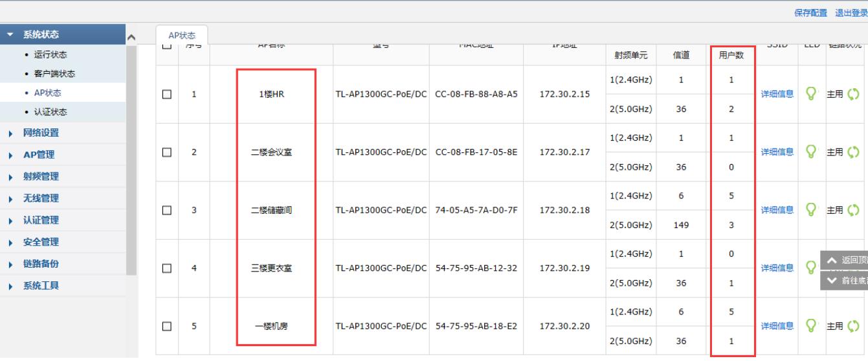Expand the AP管理 section
This screenshot has width=868, height=361.
click(63, 154)
